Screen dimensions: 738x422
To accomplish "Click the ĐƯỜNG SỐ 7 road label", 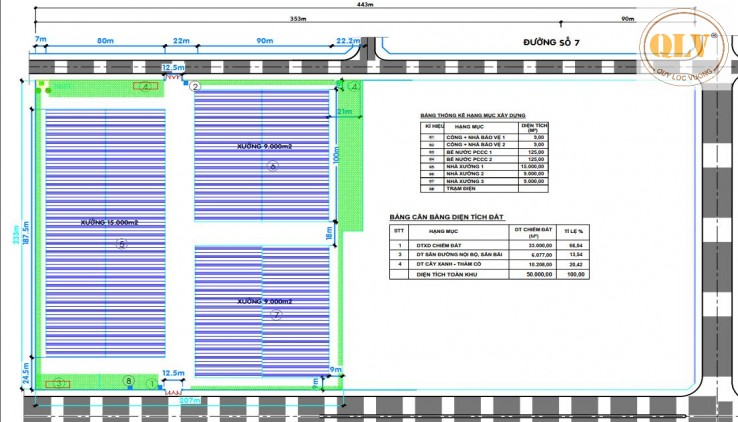I will [x=557, y=44].
